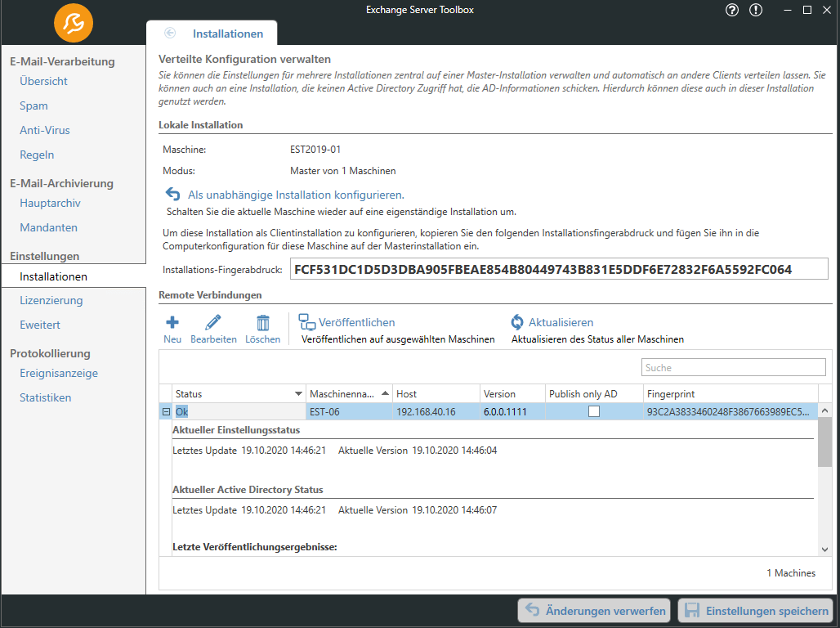Click the Aktualisieren link text
The height and width of the screenshot is (628, 840).
tap(561, 322)
